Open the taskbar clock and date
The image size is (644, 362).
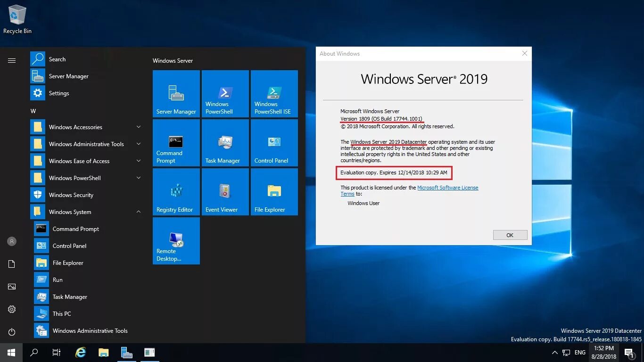pos(603,353)
